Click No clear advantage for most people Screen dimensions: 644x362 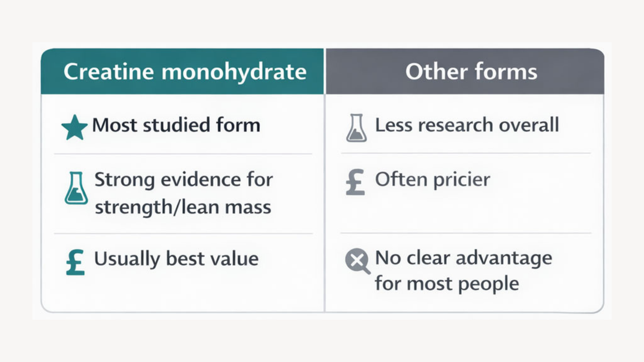pos(463,271)
